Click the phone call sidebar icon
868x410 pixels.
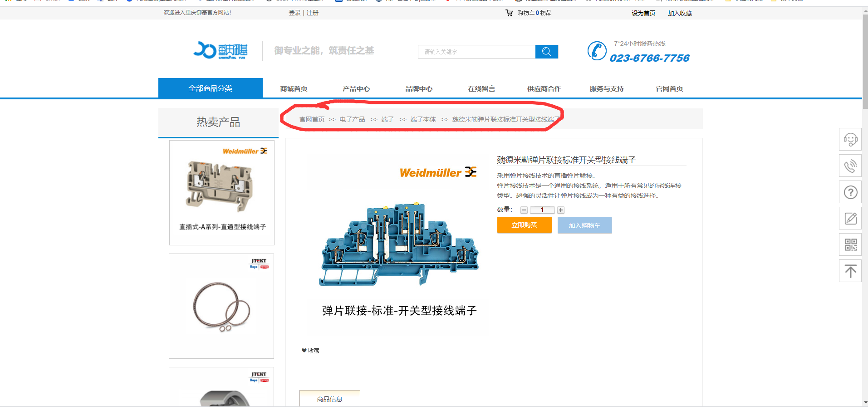[x=850, y=166]
